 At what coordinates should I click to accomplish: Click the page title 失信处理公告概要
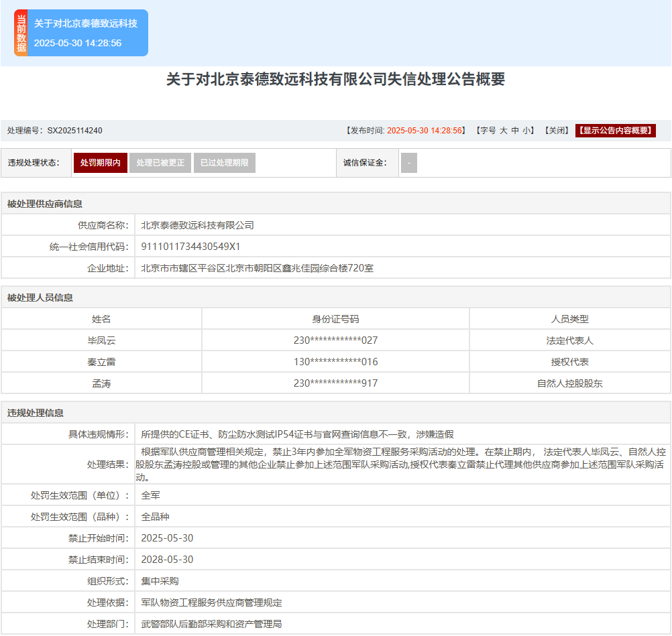pos(335,80)
